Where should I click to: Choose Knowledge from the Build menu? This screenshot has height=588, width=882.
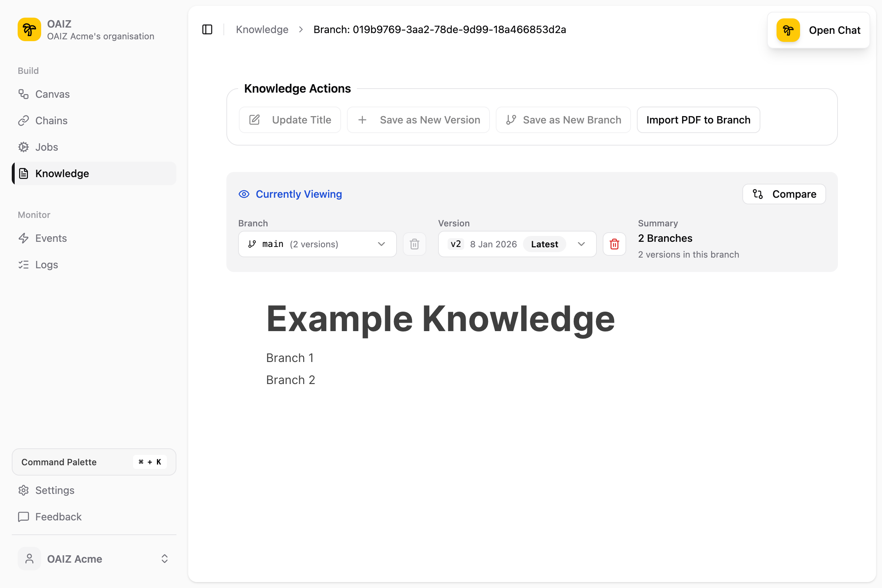[61, 173]
